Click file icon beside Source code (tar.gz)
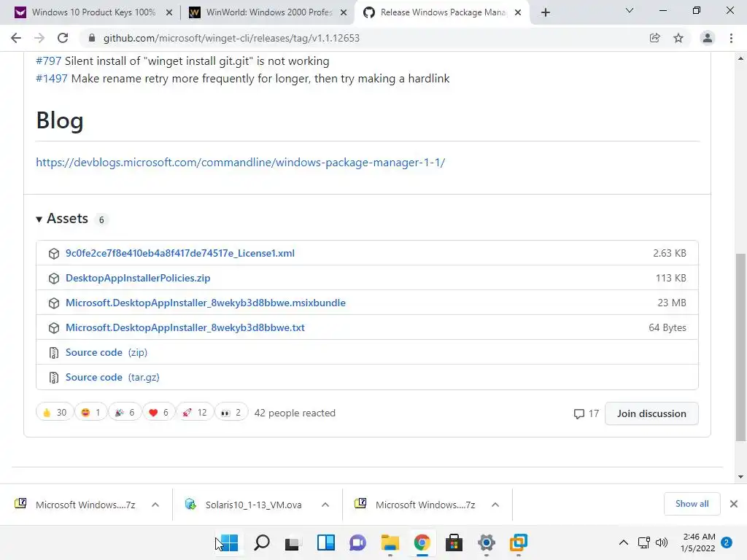The width and height of the screenshot is (747, 560). pyautogui.click(x=54, y=378)
